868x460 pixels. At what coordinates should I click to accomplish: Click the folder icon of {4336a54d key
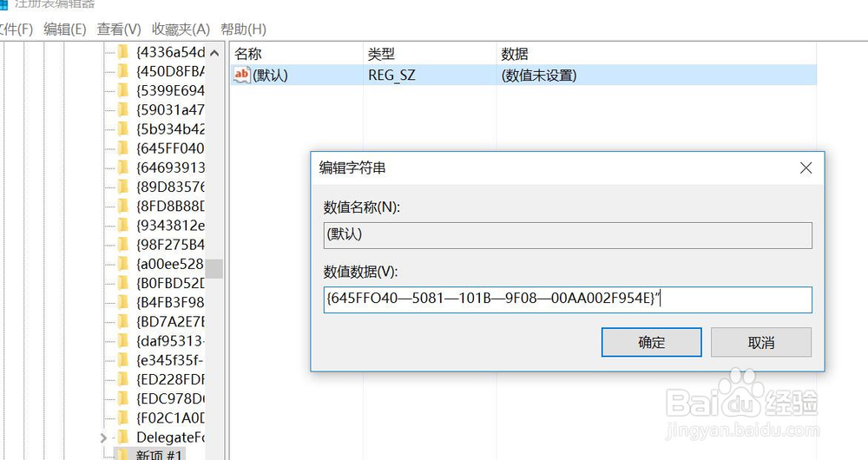pos(123,52)
